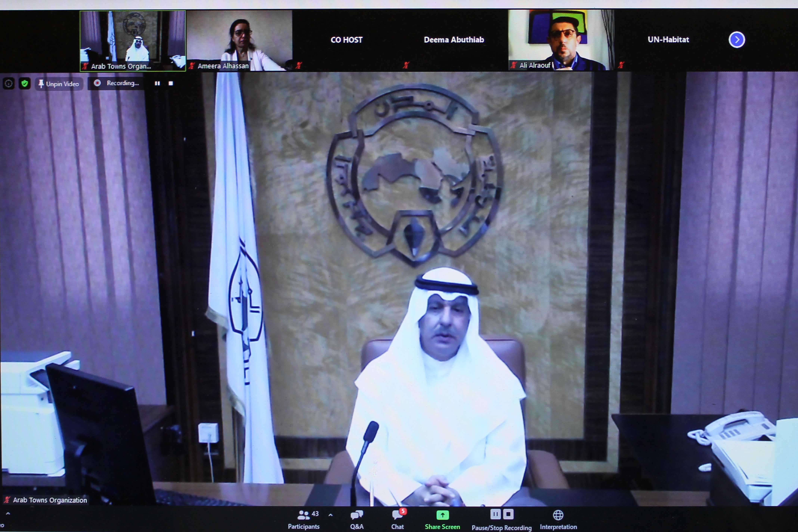Click the unread chat badge showing 5
Image resolution: width=798 pixels, height=532 pixels.
403,511
